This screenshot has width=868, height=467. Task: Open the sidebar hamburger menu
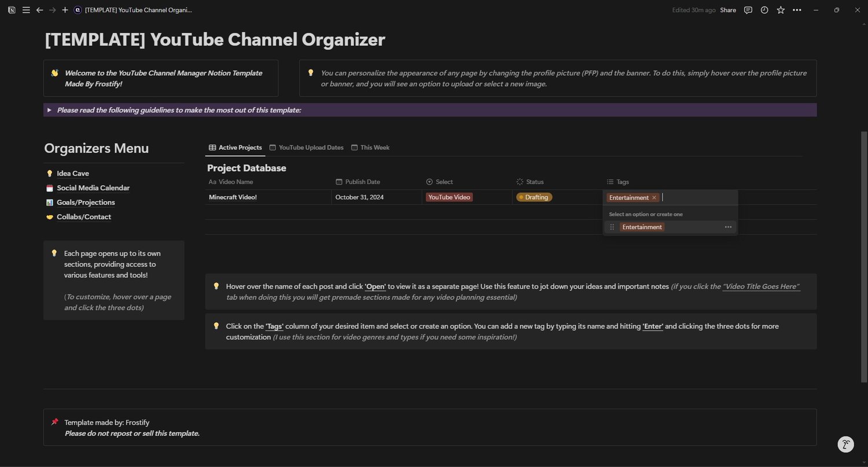coord(26,10)
